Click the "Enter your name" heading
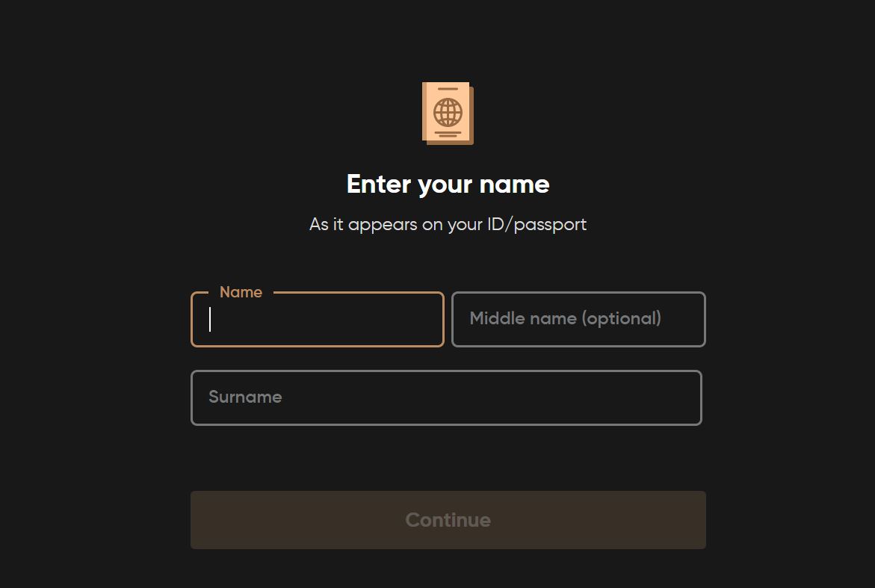 [x=448, y=185]
